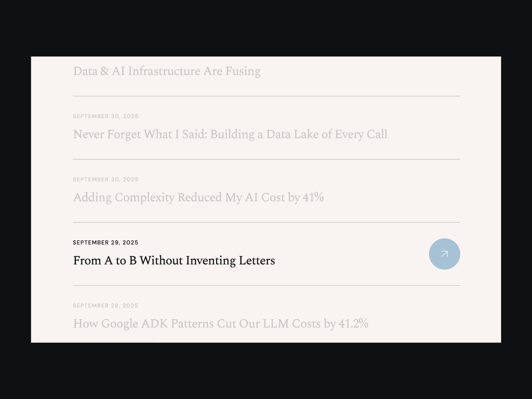Click the September 28, 2025 date label
This screenshot has width=532, height=399.
(x=105, y=306)
